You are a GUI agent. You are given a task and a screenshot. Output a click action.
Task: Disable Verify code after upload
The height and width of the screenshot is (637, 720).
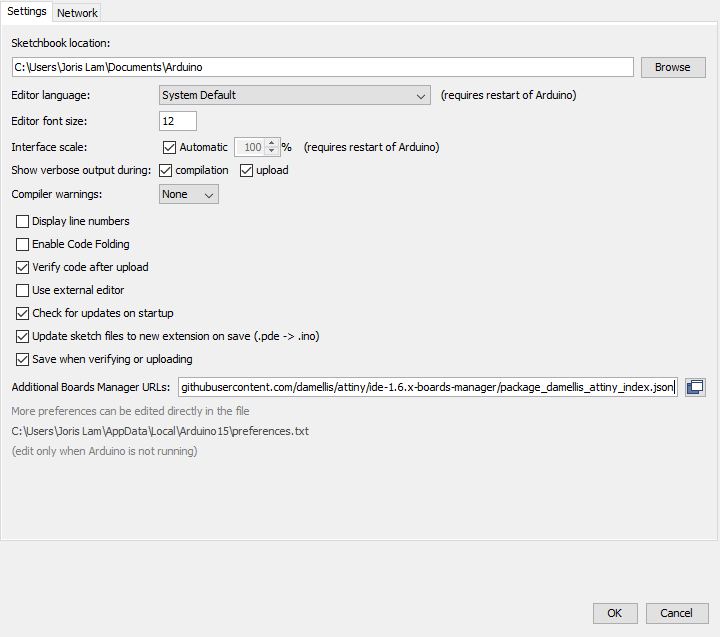[x=23, y=267]
